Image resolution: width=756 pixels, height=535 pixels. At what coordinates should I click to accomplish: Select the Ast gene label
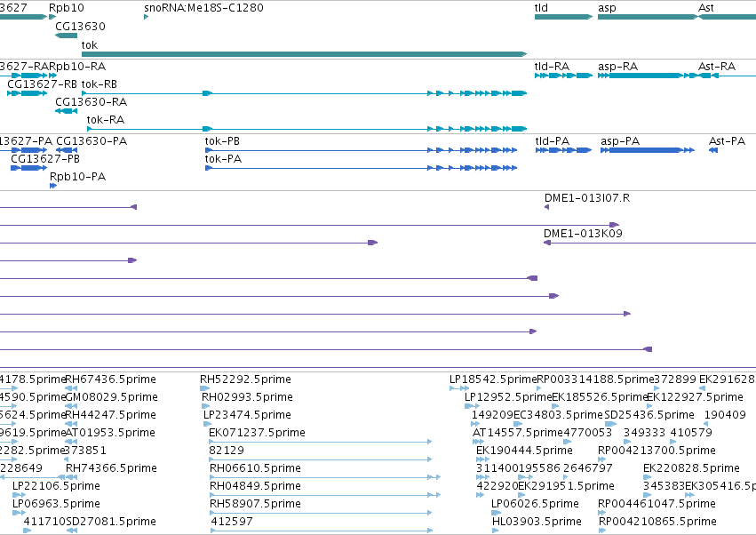[706, 8]
